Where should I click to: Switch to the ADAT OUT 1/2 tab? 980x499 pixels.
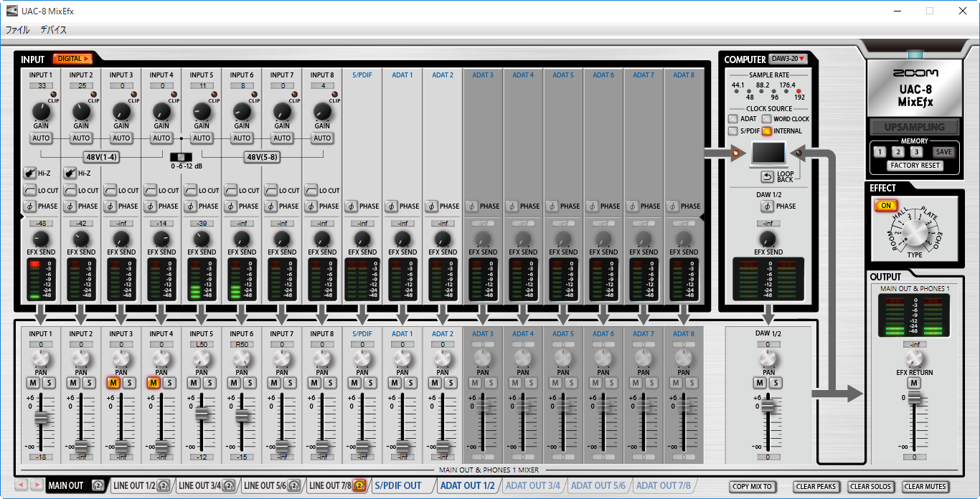click(468, 486)
